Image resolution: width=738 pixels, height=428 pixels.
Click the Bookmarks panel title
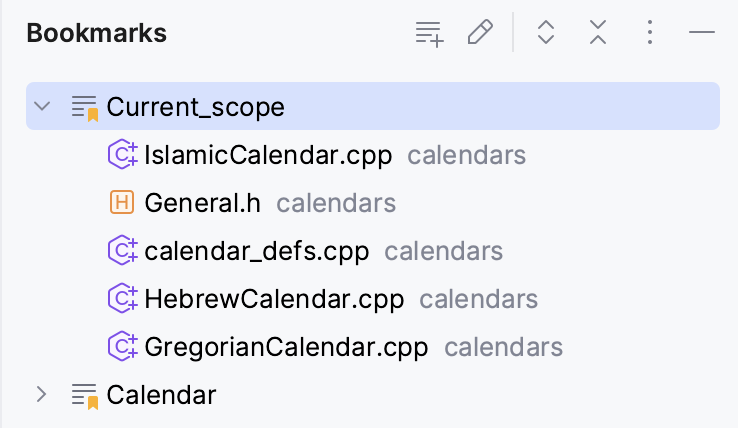pyautogui.click(x=96, y=33)
